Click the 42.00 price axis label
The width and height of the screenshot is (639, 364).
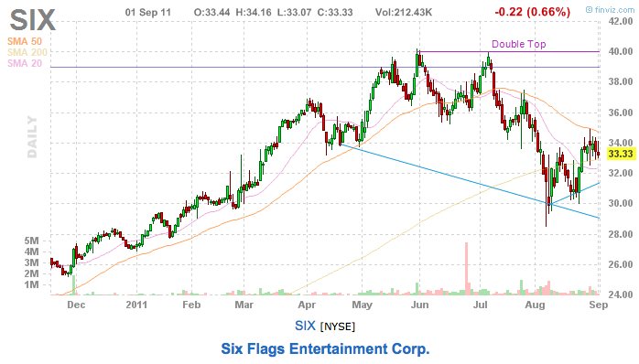coord(621,21)
